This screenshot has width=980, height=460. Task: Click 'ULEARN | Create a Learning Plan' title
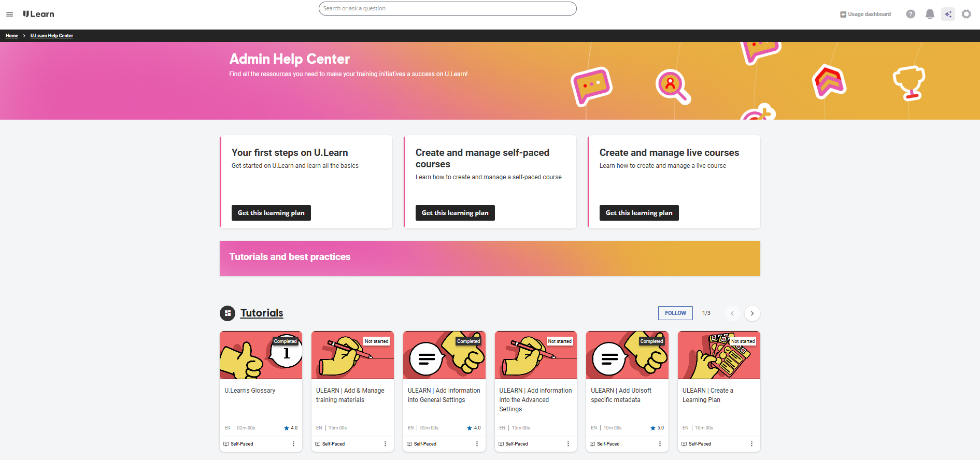[708, 395]
